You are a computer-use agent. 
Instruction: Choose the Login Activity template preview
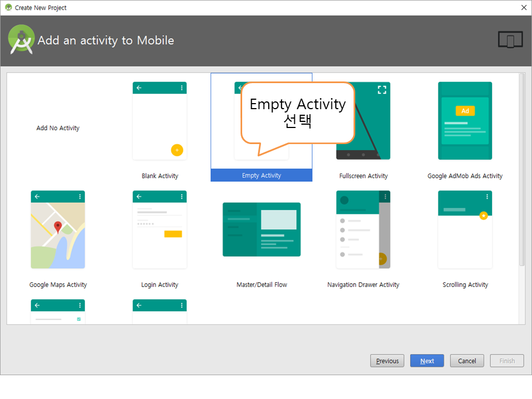click(x=160, y=229)
